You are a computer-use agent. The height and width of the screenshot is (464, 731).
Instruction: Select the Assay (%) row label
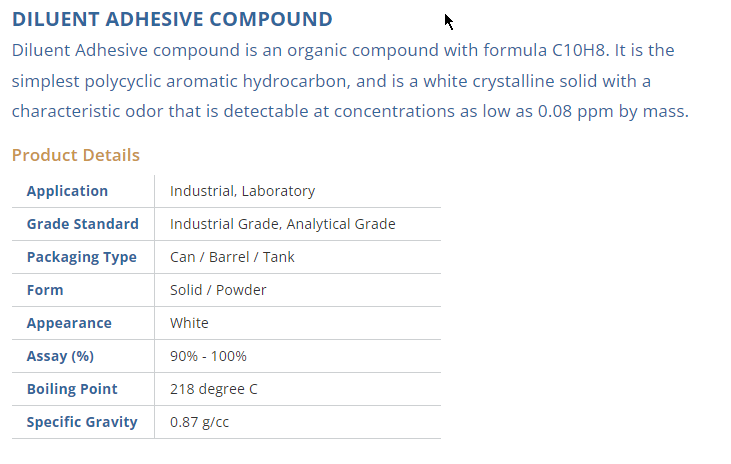click(x=60, y=356)
